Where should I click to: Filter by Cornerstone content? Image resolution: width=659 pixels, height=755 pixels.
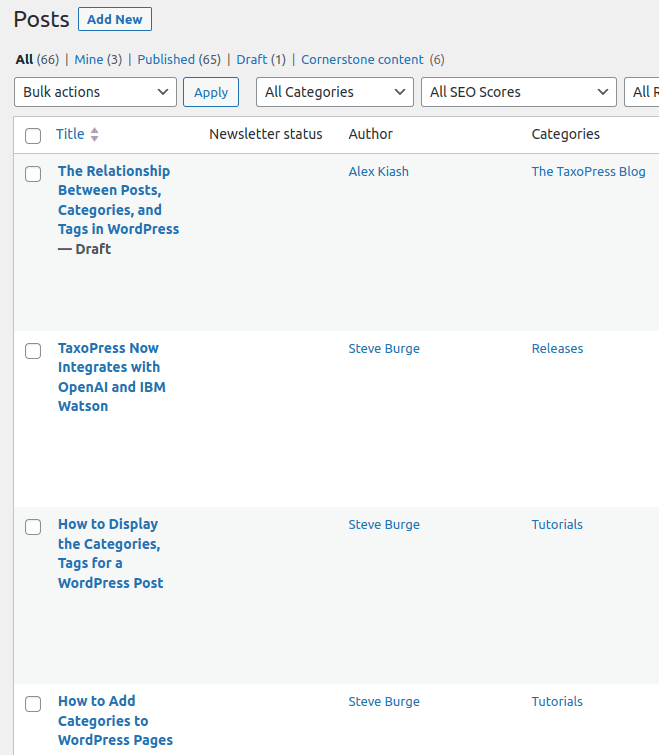point(362,59)
